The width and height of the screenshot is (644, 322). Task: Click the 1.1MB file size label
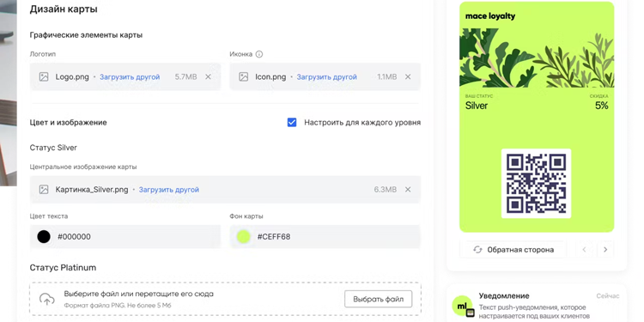point(387,76)
